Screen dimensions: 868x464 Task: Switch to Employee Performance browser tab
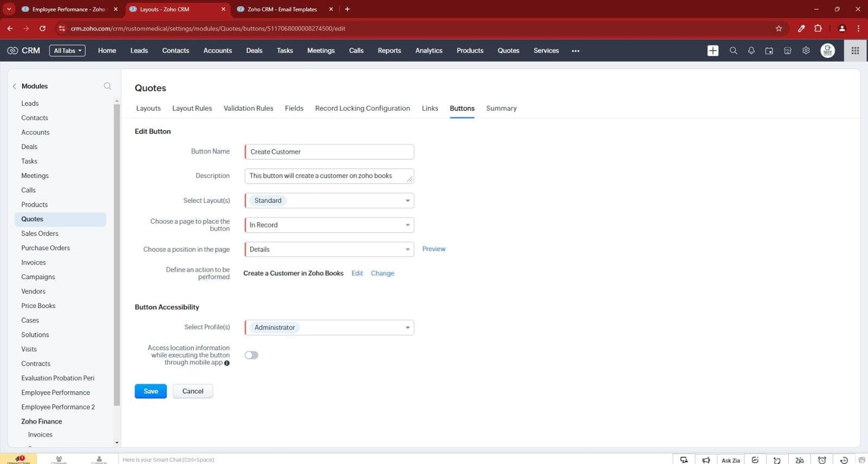tap(68, 9)
